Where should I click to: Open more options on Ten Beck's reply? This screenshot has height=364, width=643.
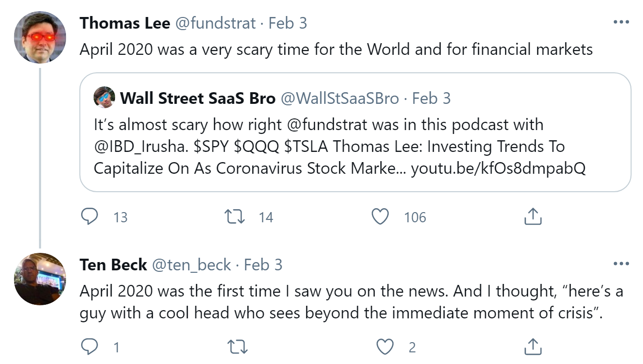(x=621, y=264)
